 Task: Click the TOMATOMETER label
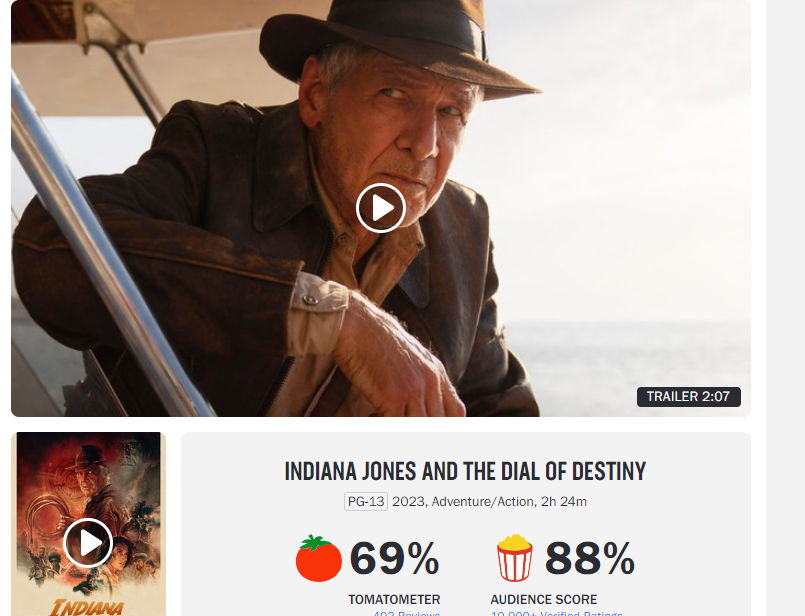(x=394, y=600)
